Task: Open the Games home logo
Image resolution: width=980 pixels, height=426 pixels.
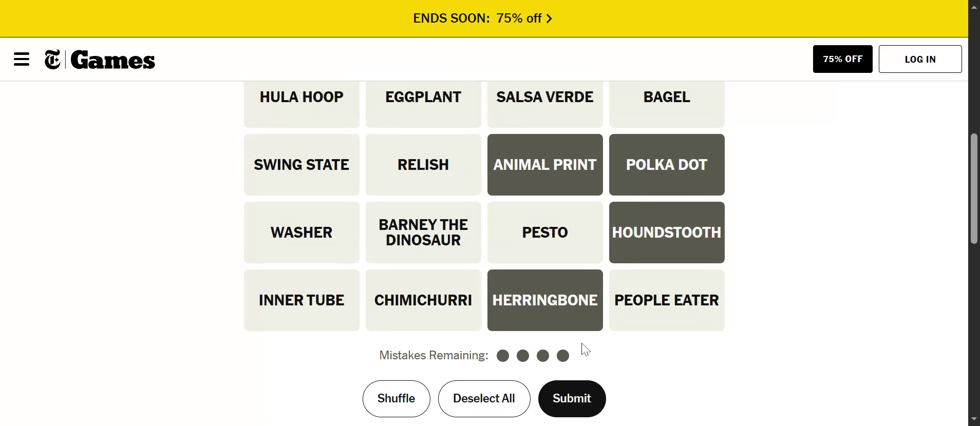Action: click(113, 60)
